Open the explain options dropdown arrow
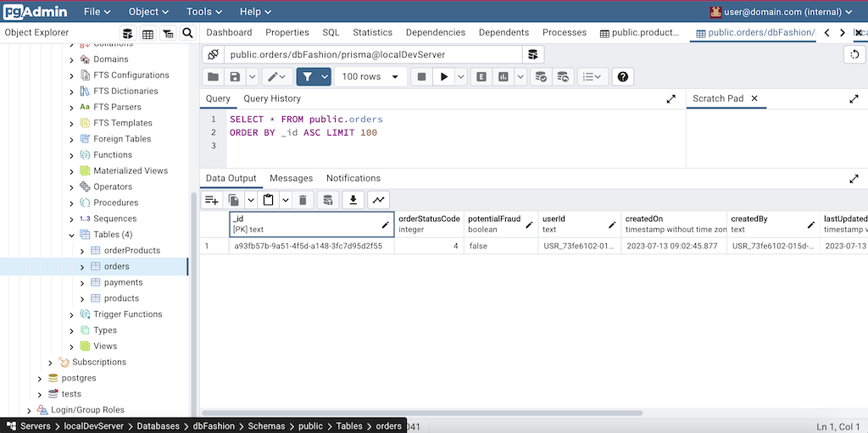The width and height of the screenshot is (868, 433). point(520,77)
